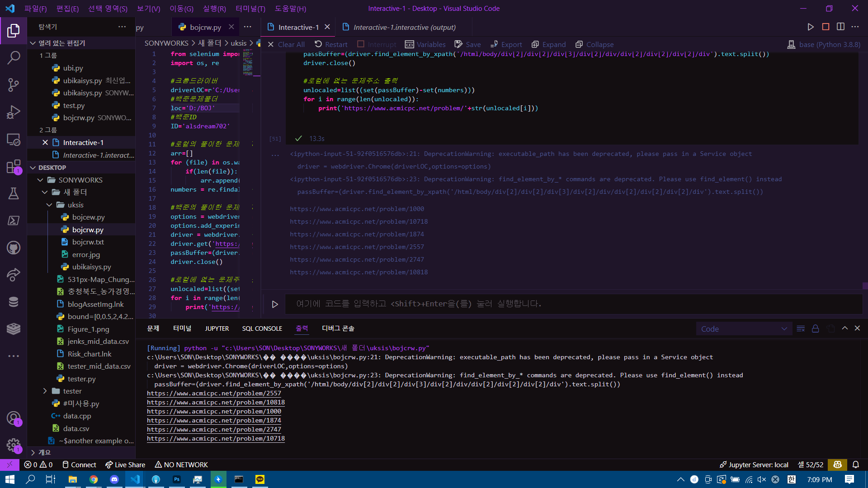Maximize the bottom panel size
This screenshot has height=488, width=868.
[844, 328]
